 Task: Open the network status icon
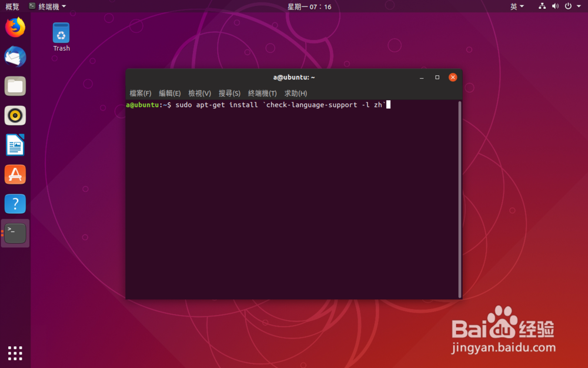(x=542, y=6)
